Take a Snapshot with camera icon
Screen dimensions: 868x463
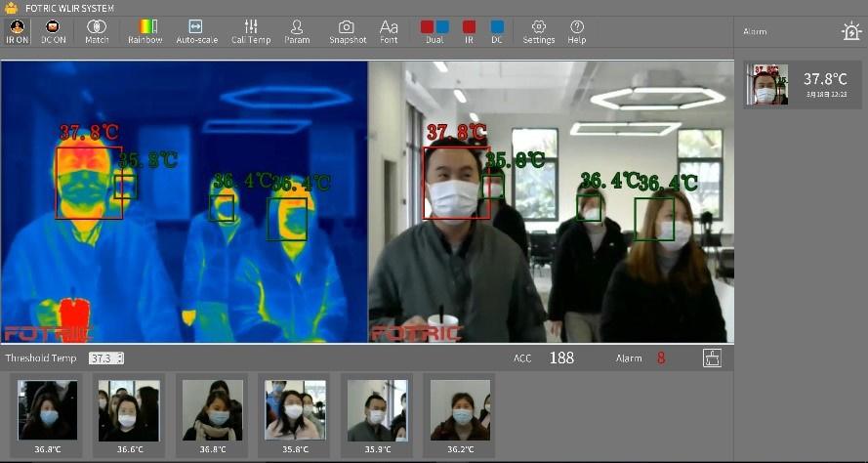click(347, 31)
